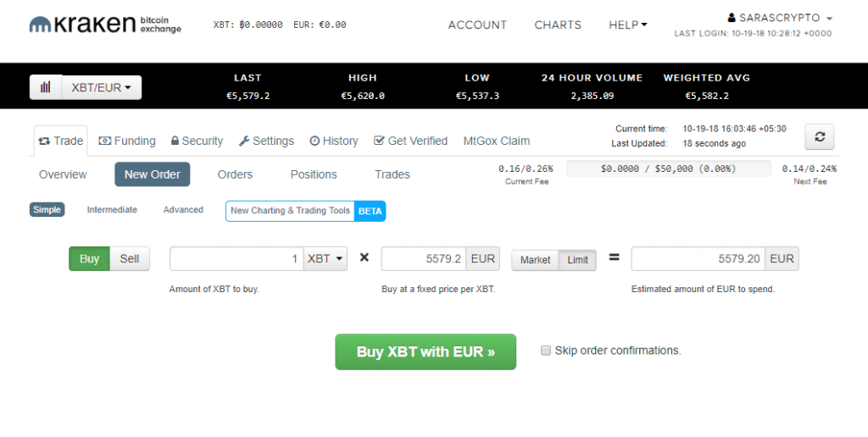Enable Skip order confirmations checkbox
The height and width of the screenshot is (437, 868).
(x=546, y=350)
